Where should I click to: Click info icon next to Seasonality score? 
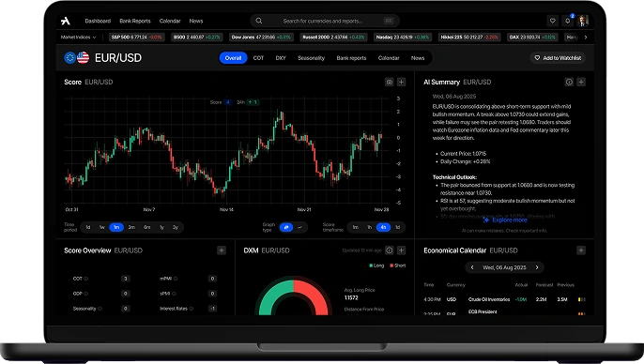[100, 309]
